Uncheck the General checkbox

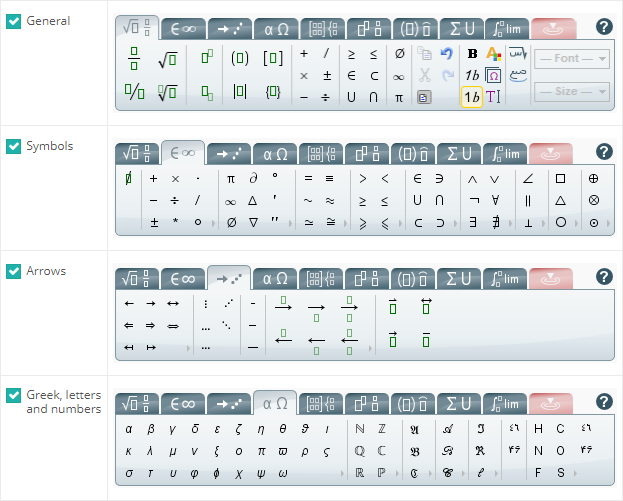[14, 21]
